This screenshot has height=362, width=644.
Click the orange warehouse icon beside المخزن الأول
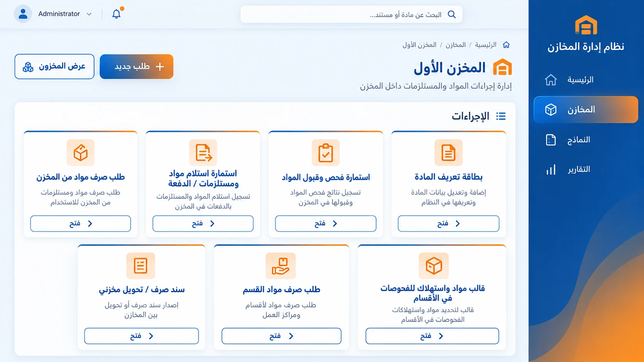(x=502, y=67)
